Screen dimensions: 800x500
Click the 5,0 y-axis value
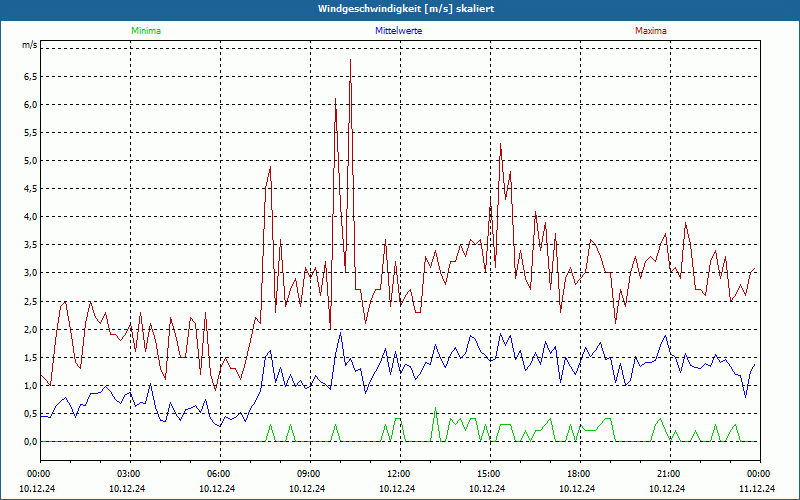pyautogui.click(x=30, y=161)
